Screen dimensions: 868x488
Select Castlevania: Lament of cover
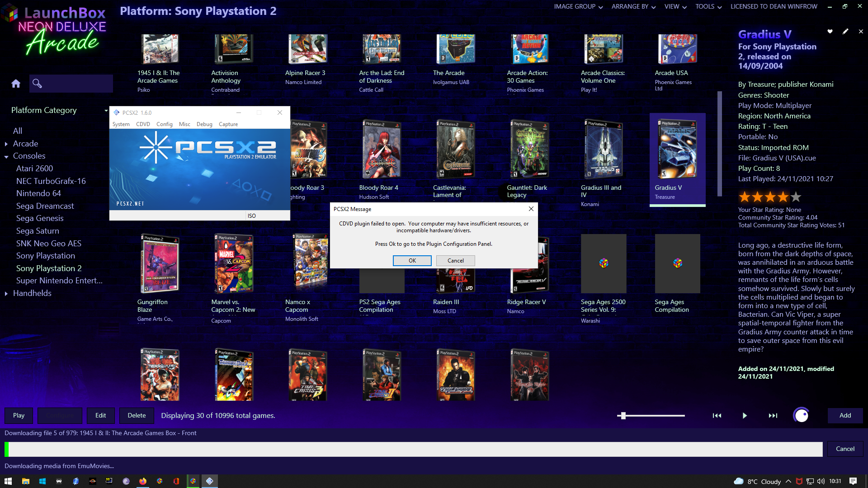456,149
